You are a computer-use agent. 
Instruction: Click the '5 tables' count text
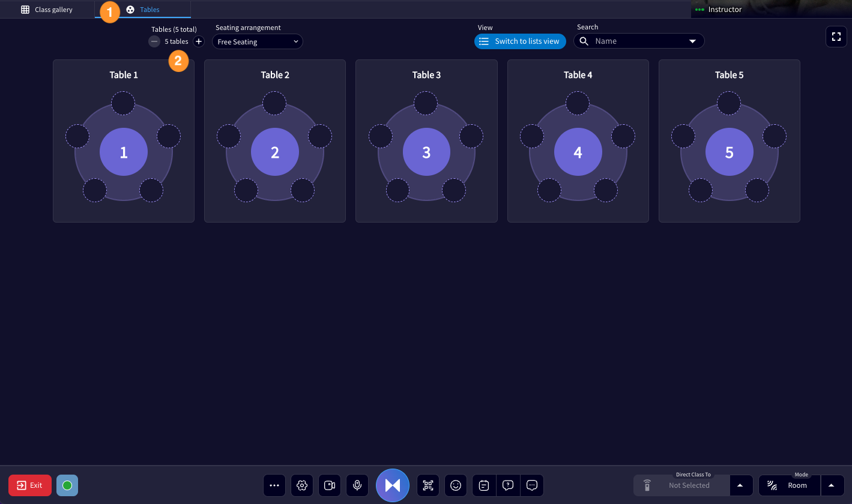pos(177,41)
